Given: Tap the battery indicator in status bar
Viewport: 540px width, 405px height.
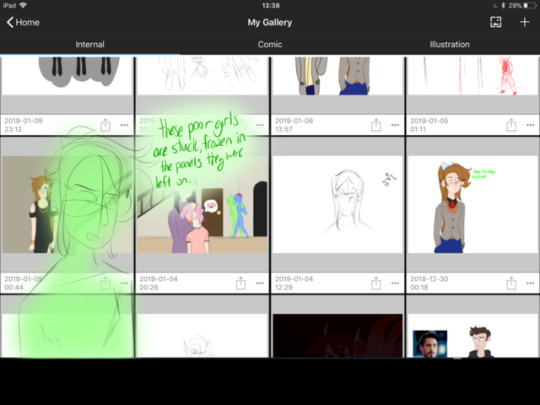Looking at the screenshot, I should coord(530,6).
